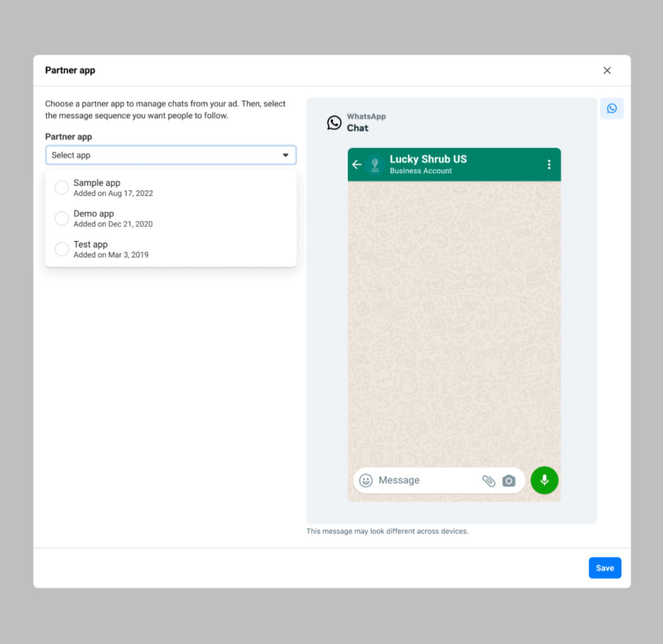Click the Lucky Shrub US profile avatar
Screen dimensions: 663x644
coord(374,164)
